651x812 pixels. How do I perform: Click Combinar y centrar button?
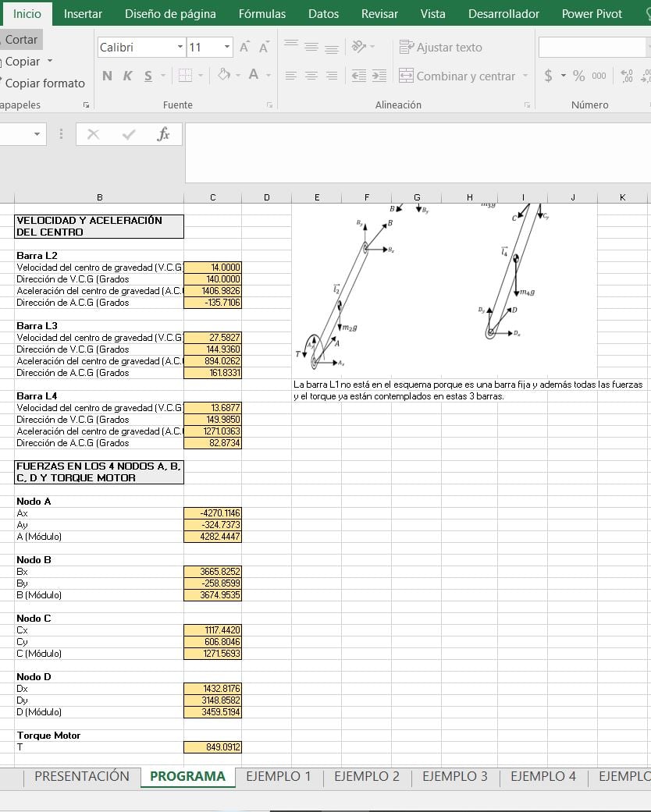tap(457, 76)
